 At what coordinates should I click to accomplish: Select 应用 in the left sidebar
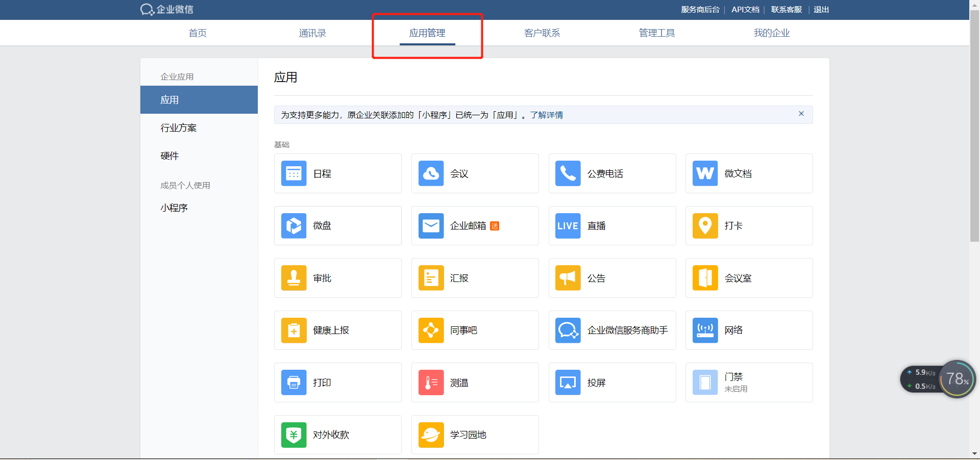pyautogui.click(x=199, y=100)
